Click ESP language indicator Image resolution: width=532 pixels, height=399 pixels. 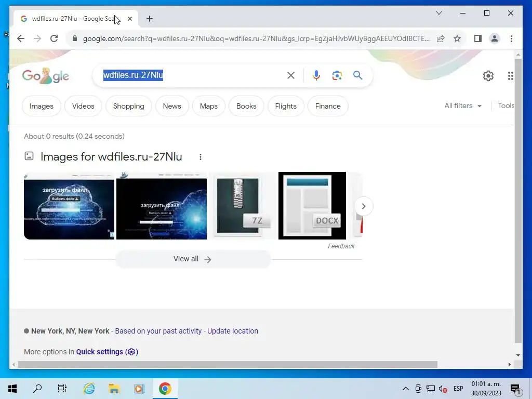point(458,389)
